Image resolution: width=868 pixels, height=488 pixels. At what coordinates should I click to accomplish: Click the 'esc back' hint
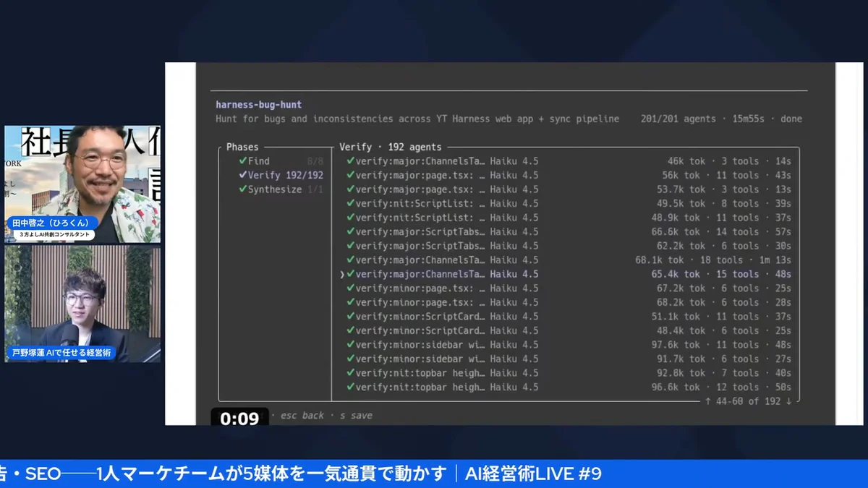click(x=302, y=416)
